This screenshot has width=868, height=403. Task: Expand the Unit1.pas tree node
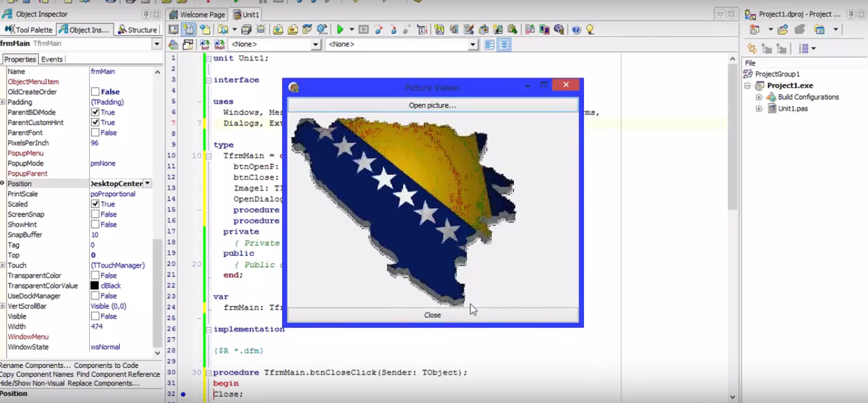click(759, 109)
